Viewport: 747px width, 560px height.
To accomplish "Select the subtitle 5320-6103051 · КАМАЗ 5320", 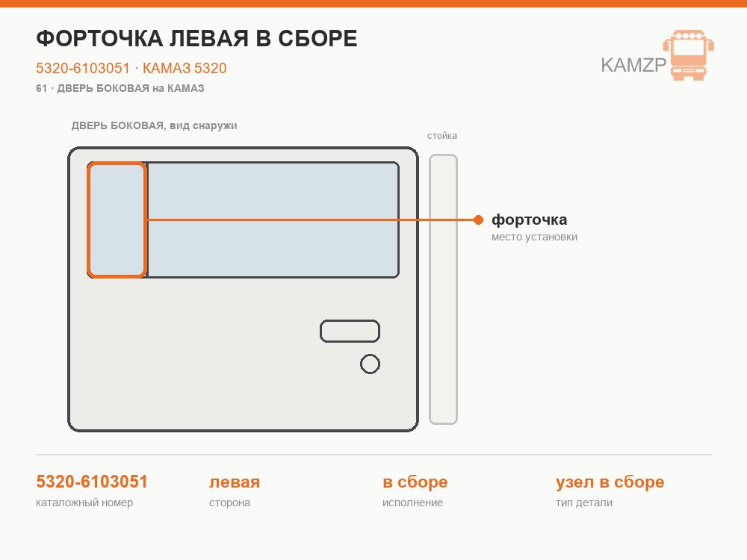I will click(x=131, y=68).
